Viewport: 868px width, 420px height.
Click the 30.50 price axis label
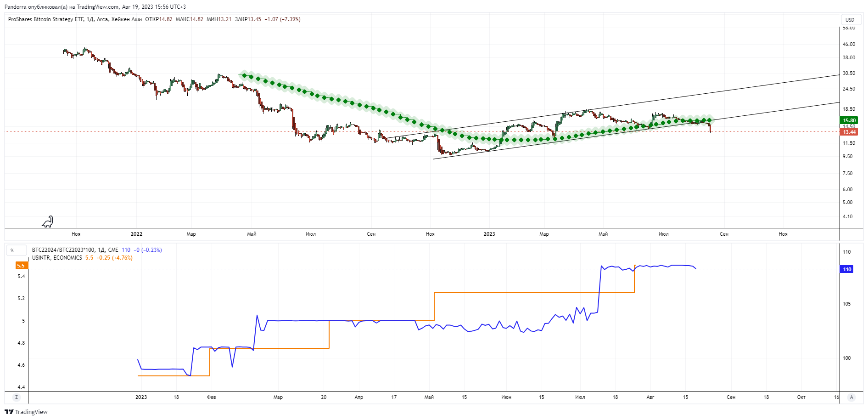tap(849, 74)
